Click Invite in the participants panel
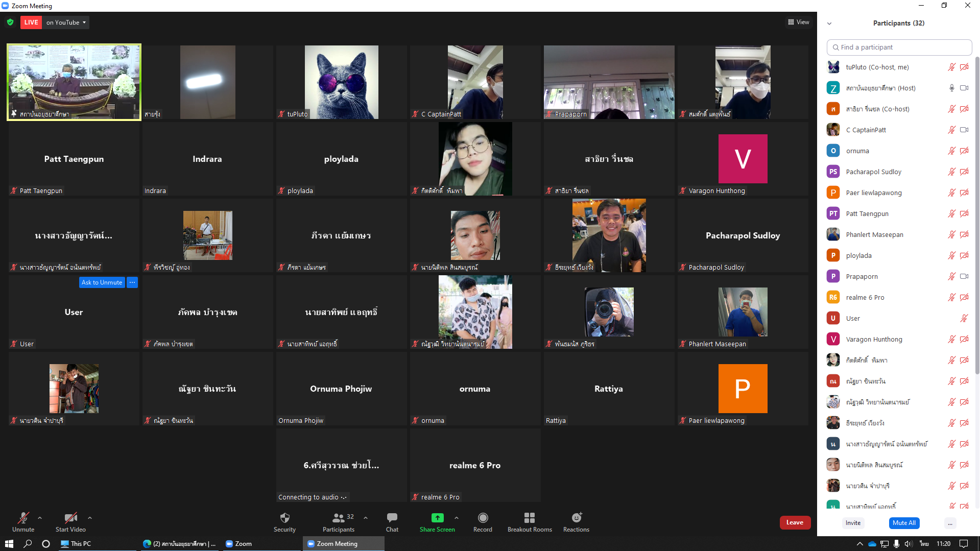Image resolution: width=980 pixels, height=551 pixels. coord(853,523)
